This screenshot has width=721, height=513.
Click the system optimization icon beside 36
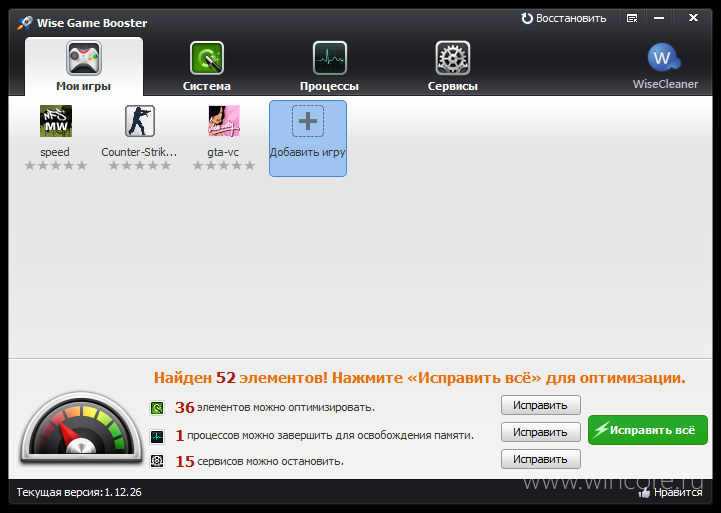[x=157, y=408]
